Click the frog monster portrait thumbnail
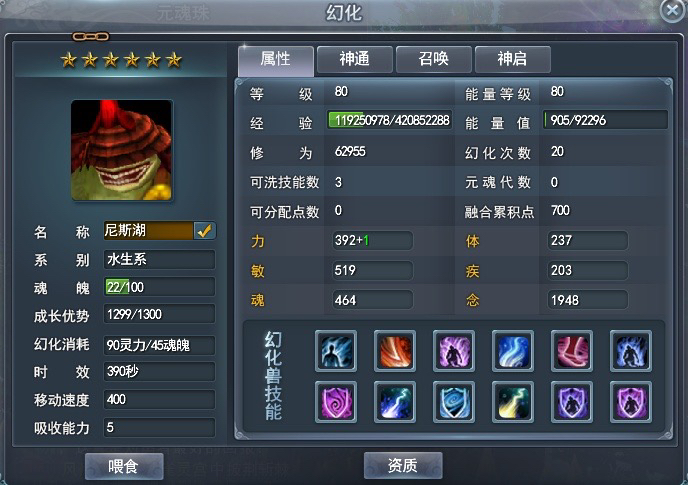 pyautogui.click(x=122, y=150)
